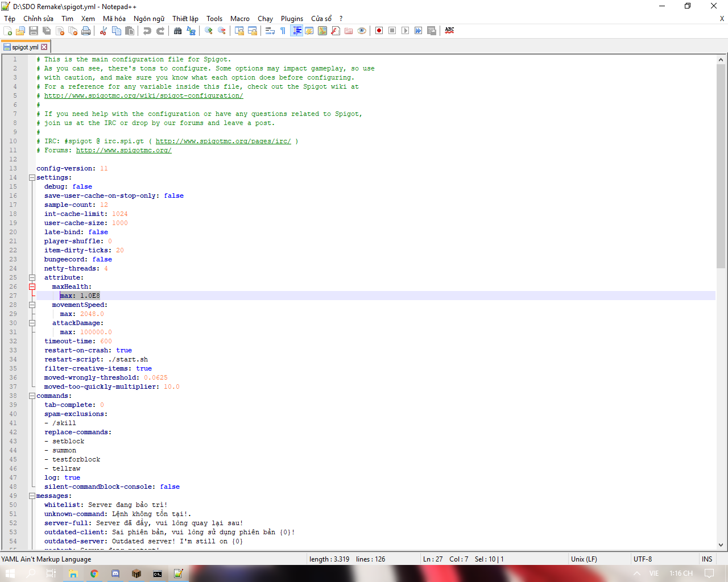Collapse the settings section fold marker
728x582 pixels.
[32, 177]
